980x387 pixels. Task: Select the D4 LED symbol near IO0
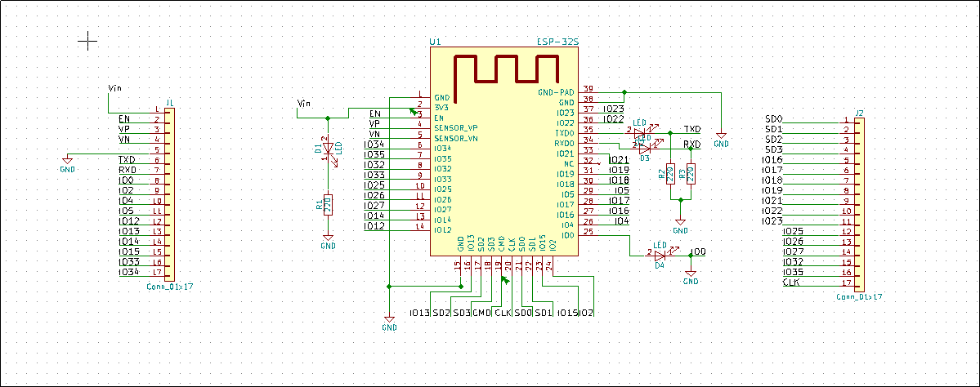coord(662,254)
